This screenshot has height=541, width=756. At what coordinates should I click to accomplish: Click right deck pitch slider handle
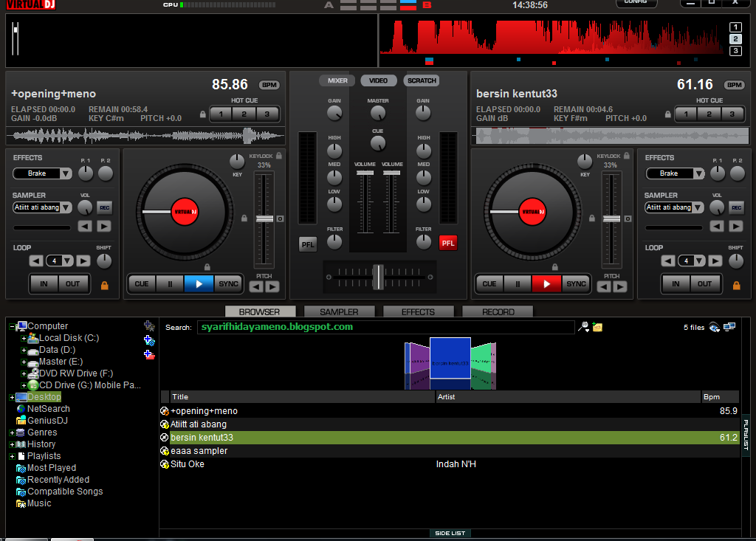point(612,219)
